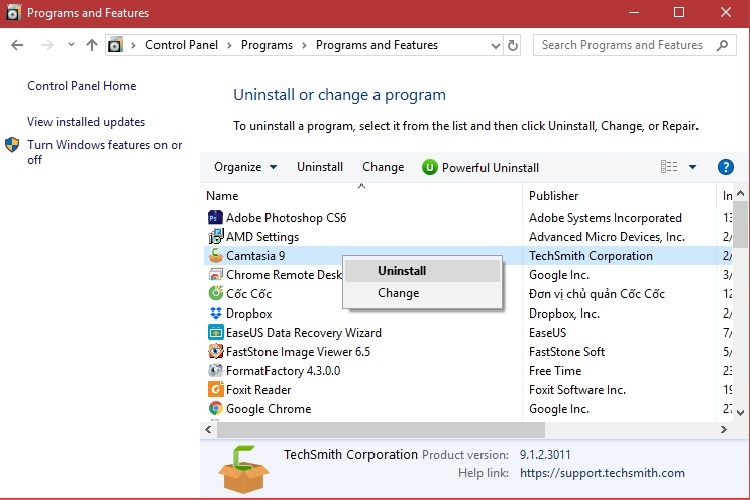
Task: Open View installed updates link
Action: 86,122
